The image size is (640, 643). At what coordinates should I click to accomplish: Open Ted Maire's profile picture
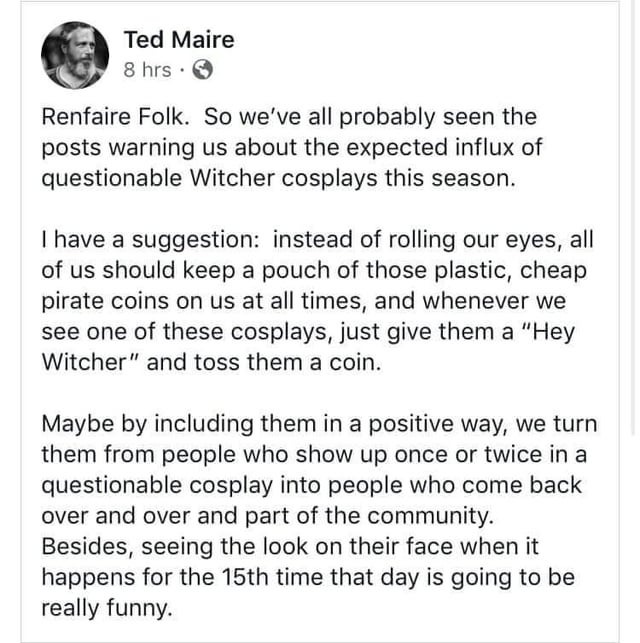pyautogui.click(x=75, y=55)
